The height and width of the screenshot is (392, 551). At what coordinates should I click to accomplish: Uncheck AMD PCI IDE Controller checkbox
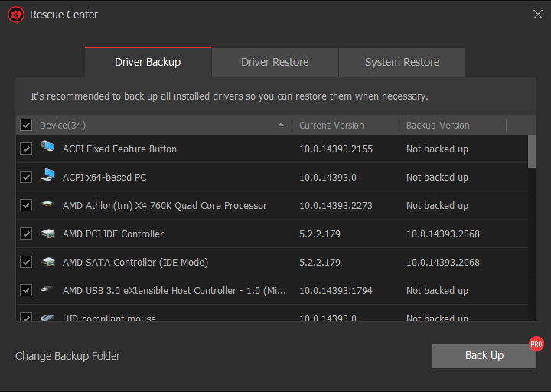[26, 234]
